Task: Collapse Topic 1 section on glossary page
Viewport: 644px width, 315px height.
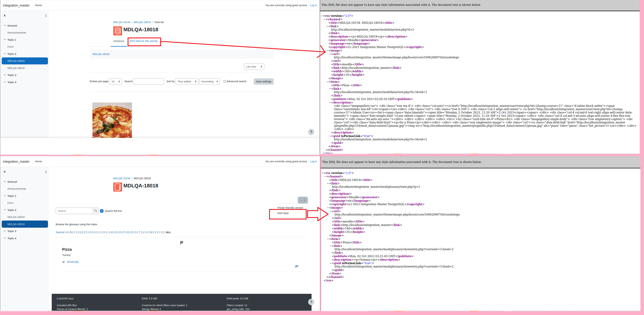Action: pos(5,196)
